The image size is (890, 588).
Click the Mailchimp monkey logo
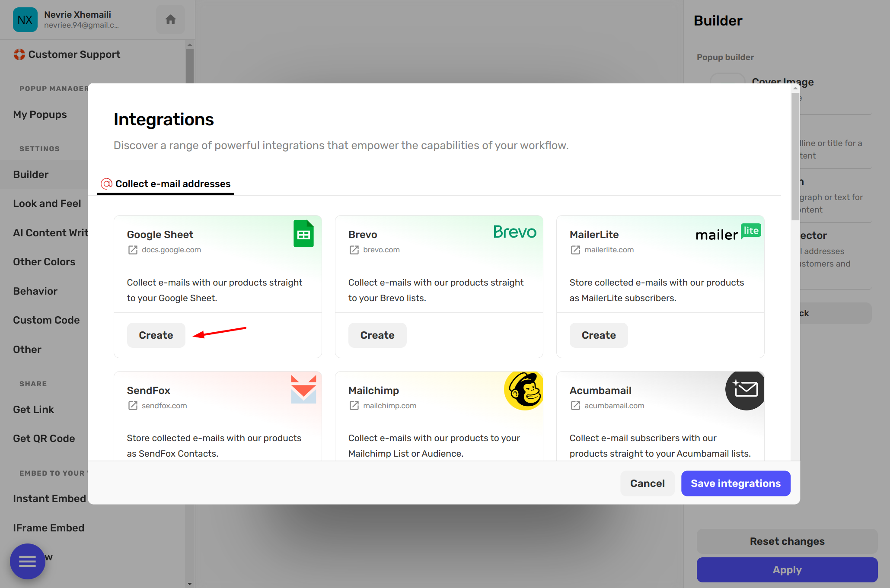click(523, 390)
